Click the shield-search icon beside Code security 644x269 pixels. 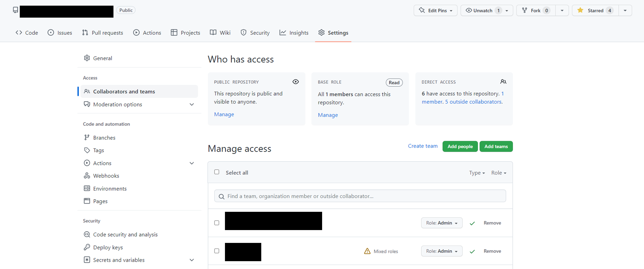(x=87, y=234)
